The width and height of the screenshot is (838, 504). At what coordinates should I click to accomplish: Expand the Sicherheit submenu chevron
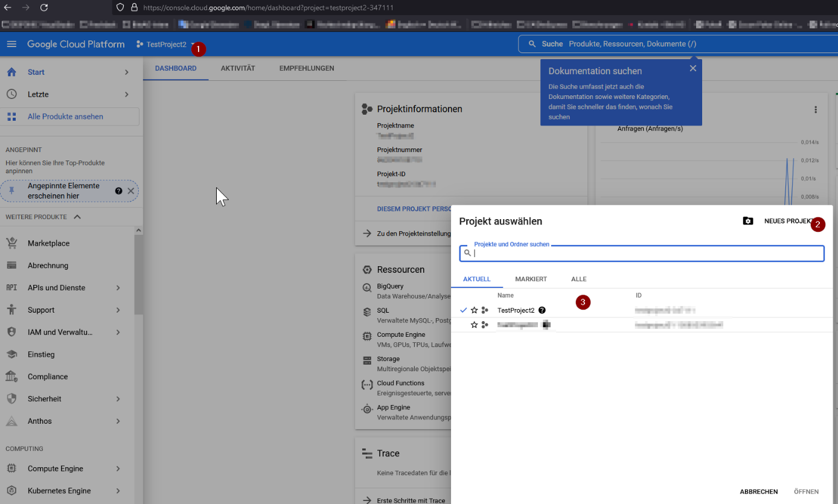pos(118,399)
